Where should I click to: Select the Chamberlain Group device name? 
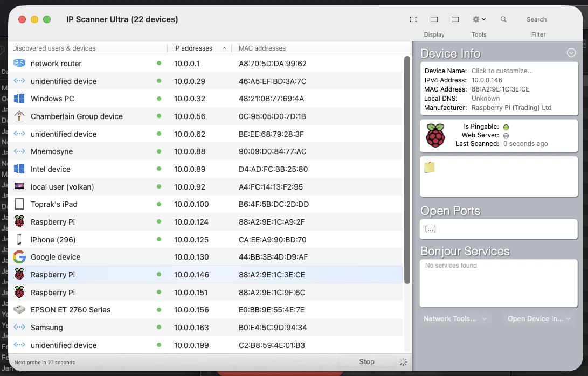(77, 116)
